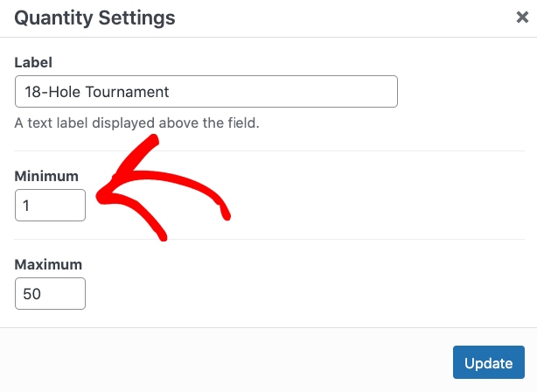Screen dimensions: 537x392
Task: Click empty space right of Label field
Action: click(464, 92)
